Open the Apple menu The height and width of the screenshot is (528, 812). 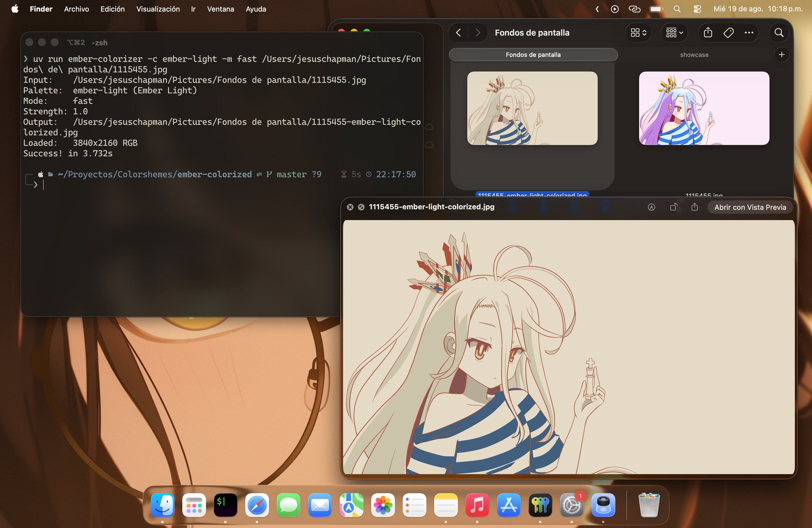15,9
